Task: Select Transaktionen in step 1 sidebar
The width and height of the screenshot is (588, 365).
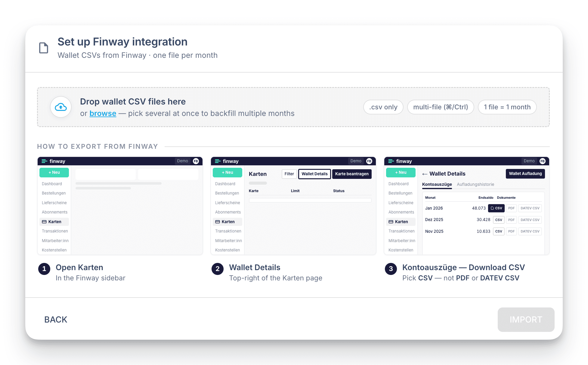Action: [x=55, y=231]
